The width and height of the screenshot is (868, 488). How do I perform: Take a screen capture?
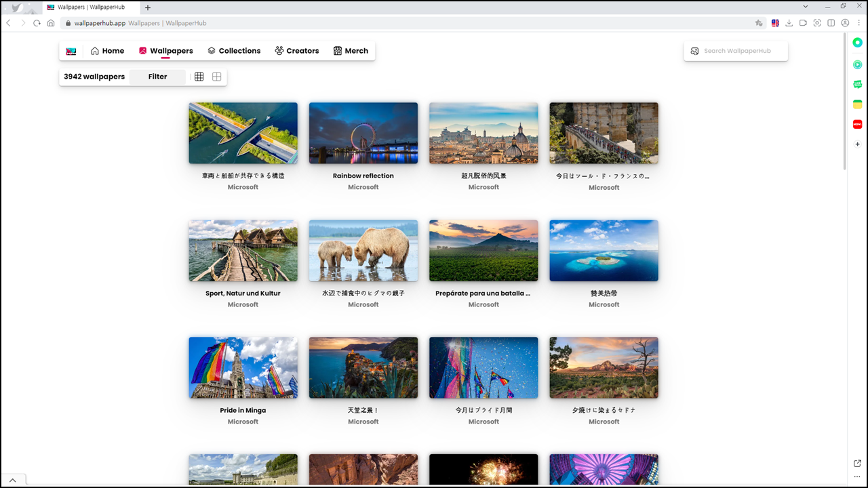pos(817,23)
